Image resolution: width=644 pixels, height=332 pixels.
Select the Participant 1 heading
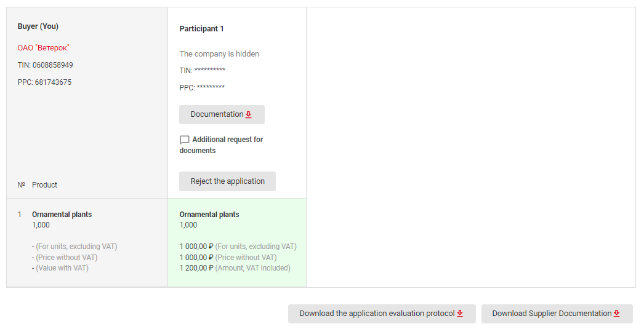(x=202, y=29)
